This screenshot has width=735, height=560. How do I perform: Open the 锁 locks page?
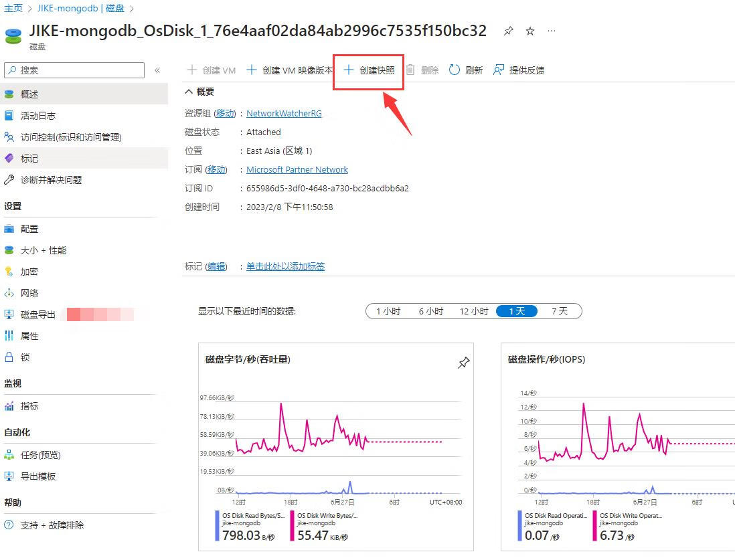[x=84, y=357]
